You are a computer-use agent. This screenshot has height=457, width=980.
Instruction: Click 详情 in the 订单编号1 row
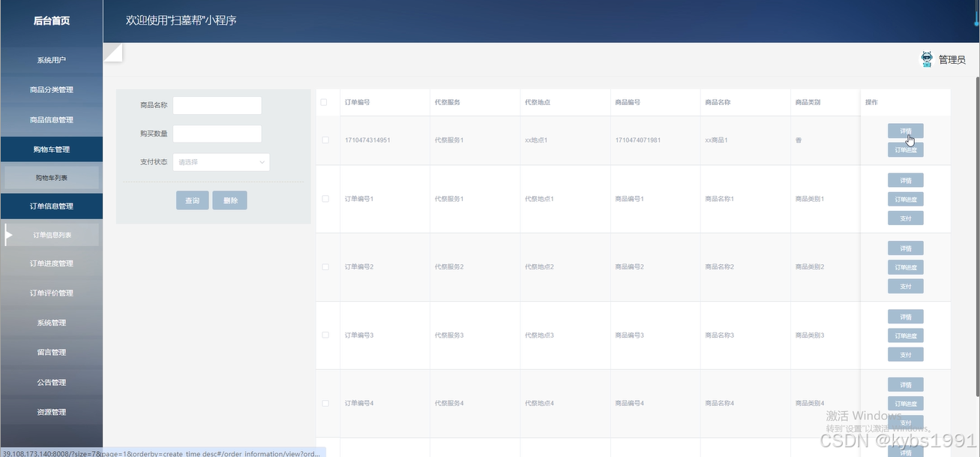(906, 180)
